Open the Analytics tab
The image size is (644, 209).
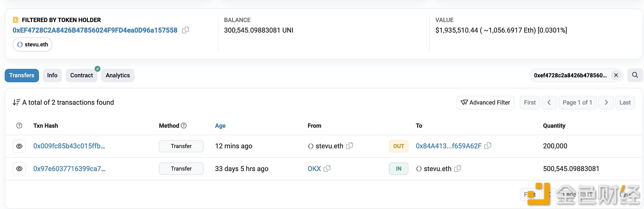pyautogui.click(x=118, y=75)
